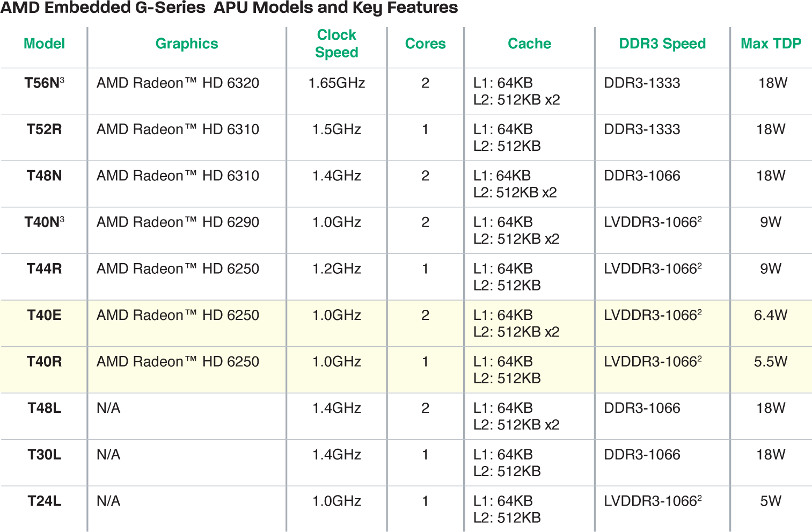Click the cores value 2 for T48L
This screenshot has width=812, height=532.
click(x=425, y=408)
